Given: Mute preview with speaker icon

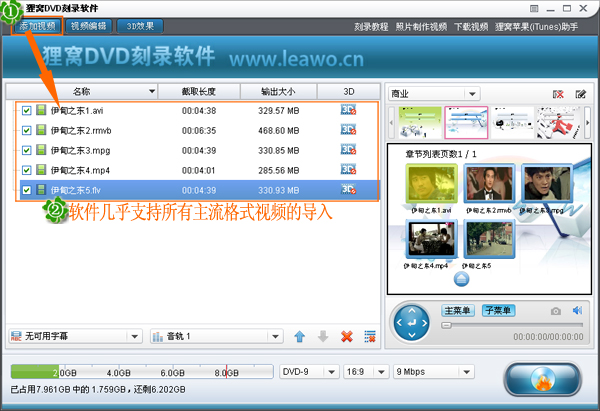Looking at the screenshot, I should [577, 310].
